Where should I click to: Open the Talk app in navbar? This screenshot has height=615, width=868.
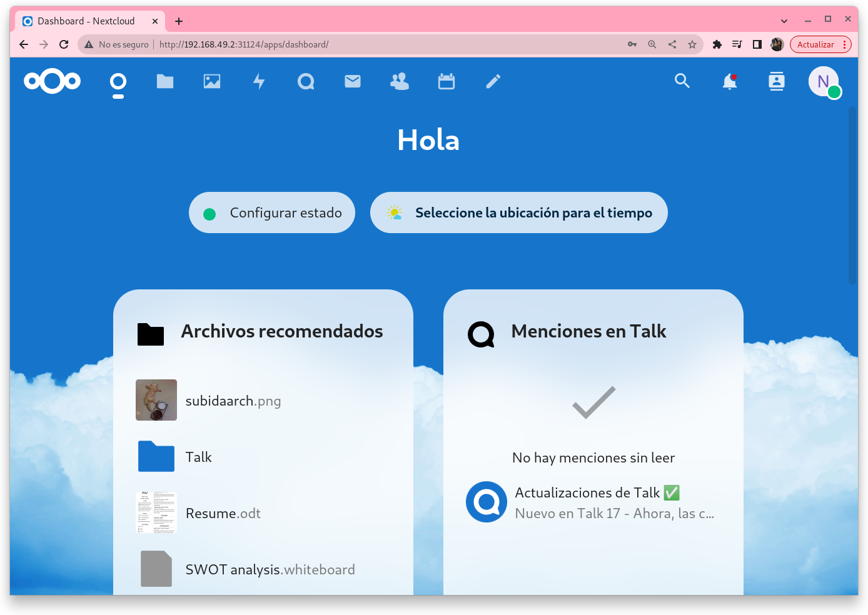tap(306, 81)
